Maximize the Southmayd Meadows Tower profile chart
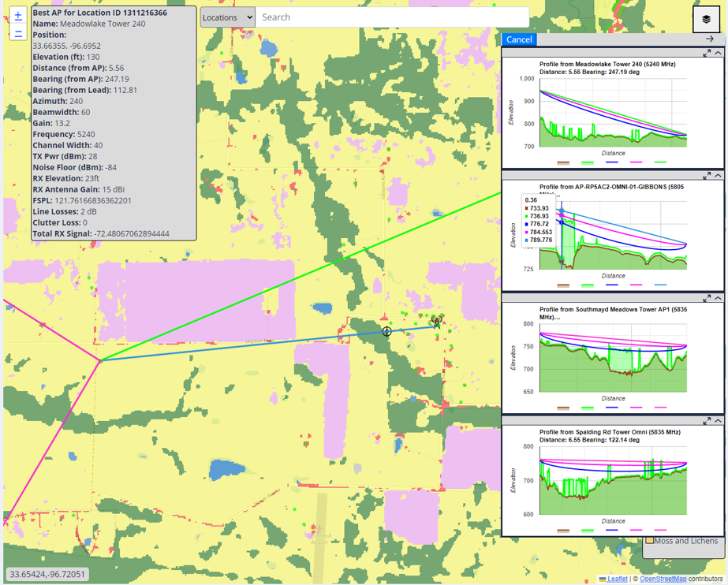 click(x=707, y=298)
